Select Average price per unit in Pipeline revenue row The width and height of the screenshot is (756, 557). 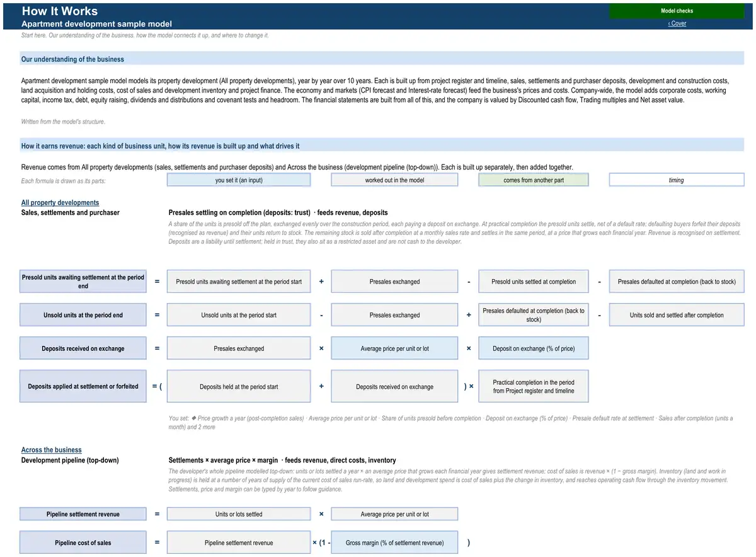(x=394, y=514)
